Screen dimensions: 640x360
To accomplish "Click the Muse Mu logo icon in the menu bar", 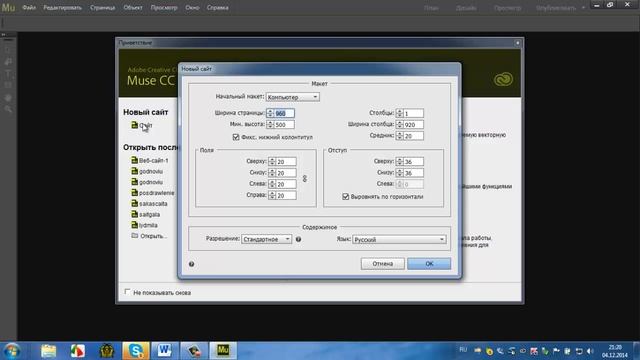I will click(x=8, y=7).
